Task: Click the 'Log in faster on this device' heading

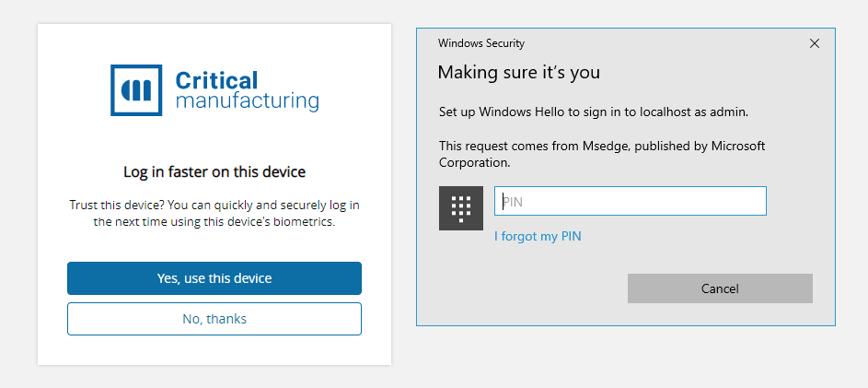Action: click(214, 171)
